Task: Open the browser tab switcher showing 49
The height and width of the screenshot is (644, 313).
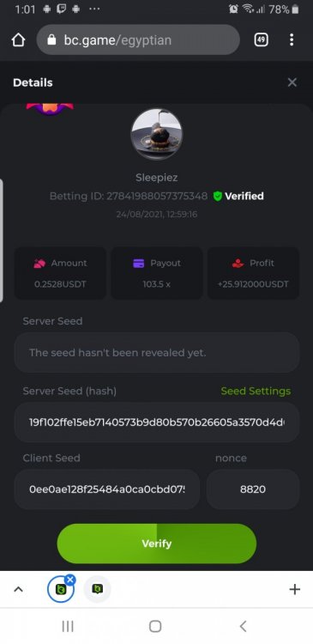Action: click(x=262, y=39)
